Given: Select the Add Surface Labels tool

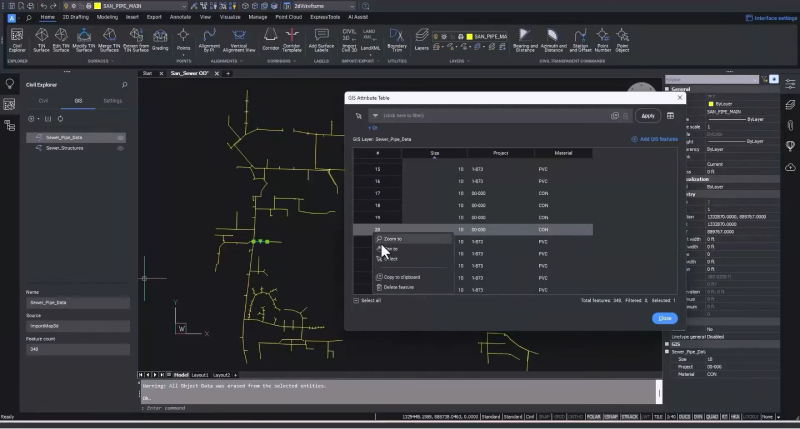Looking at the screenshot, I should 321,40.
